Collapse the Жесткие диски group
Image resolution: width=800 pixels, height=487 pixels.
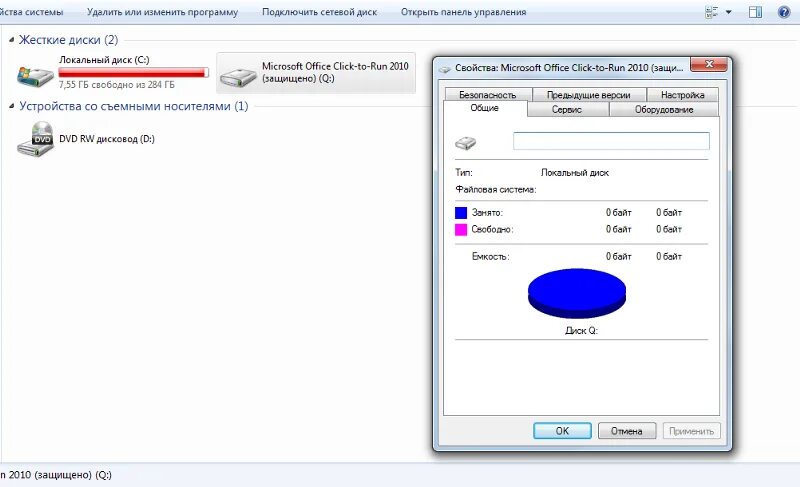tap(11, 40)
